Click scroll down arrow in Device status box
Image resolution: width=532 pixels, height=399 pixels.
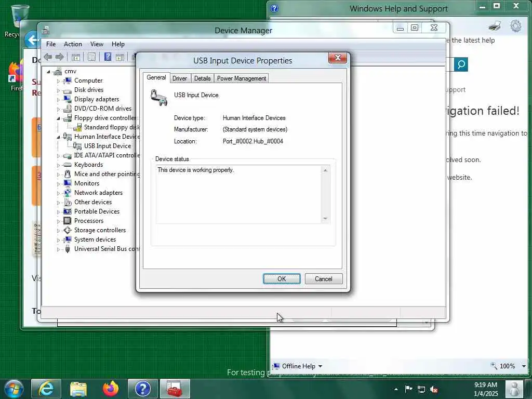(325, 218)
